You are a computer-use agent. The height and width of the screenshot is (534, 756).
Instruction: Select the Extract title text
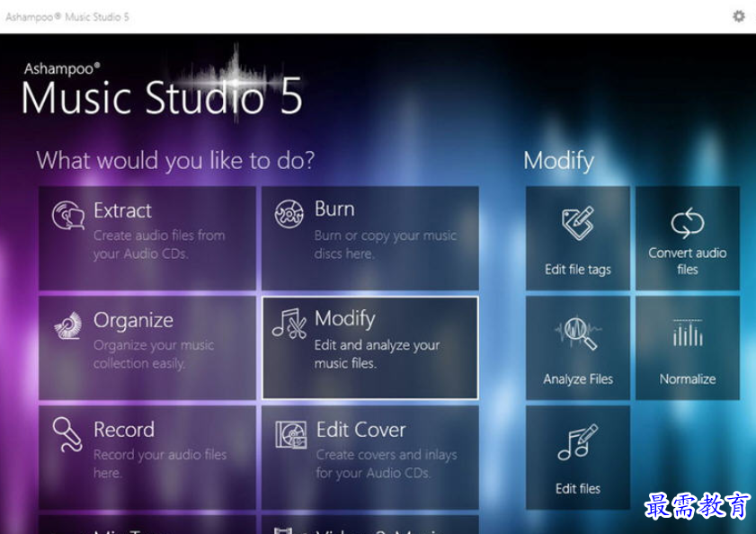[122, 210]
